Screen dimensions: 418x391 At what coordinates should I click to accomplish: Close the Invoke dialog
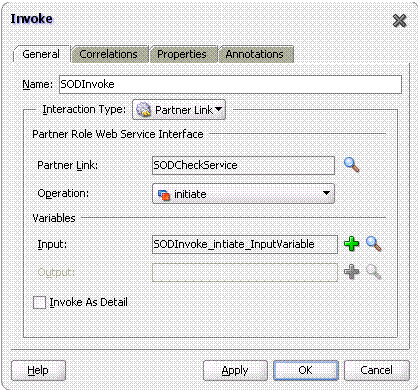399,21
